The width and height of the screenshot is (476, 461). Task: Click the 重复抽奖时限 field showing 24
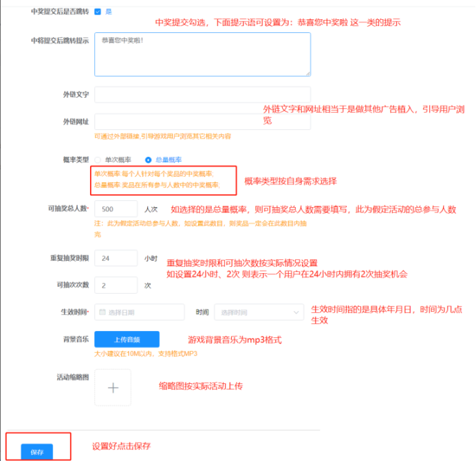point(116,259)
